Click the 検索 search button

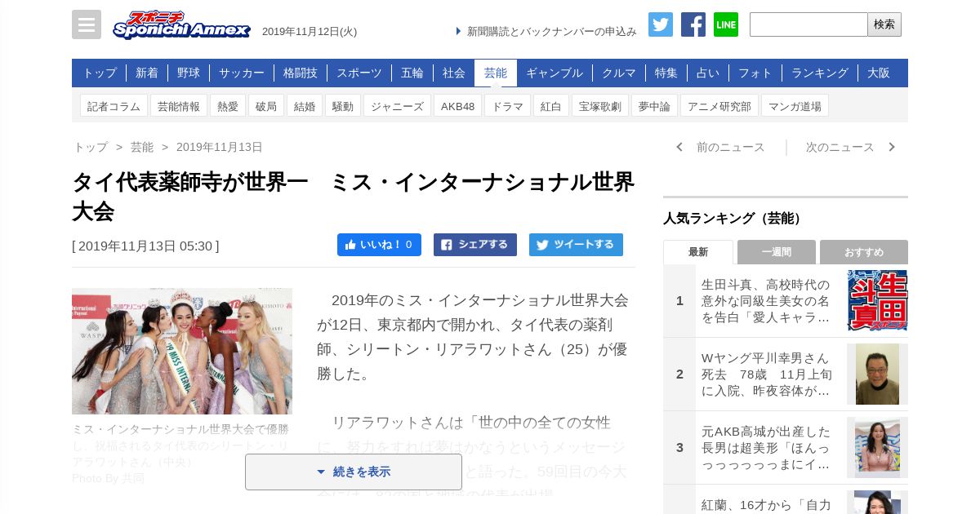coord(884,24)
